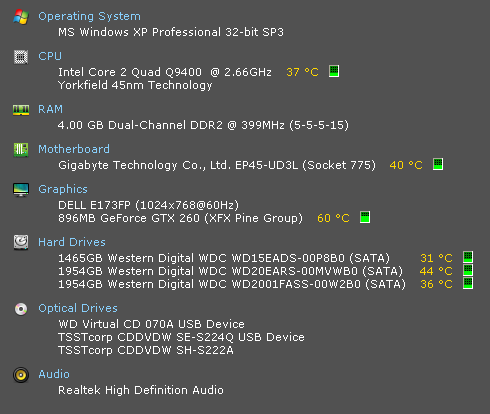
Task: Click the Motherboard circuit icon
Action: [x=21, y=150]
